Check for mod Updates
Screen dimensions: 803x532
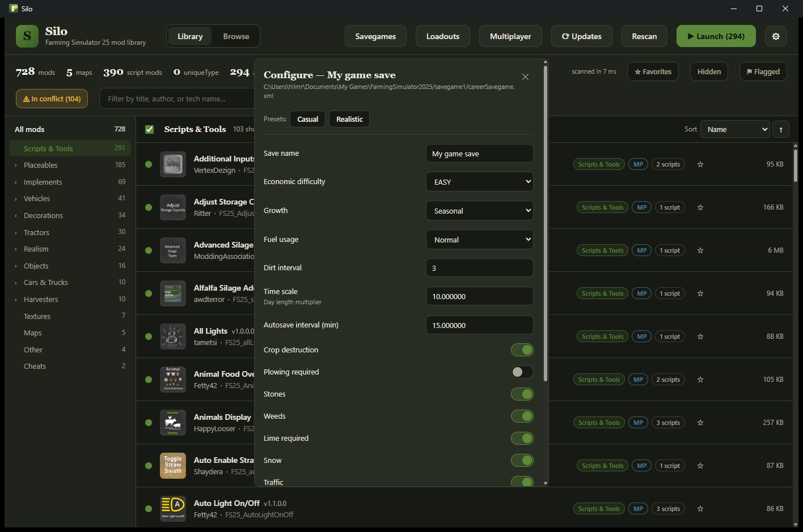click(581, 36)
